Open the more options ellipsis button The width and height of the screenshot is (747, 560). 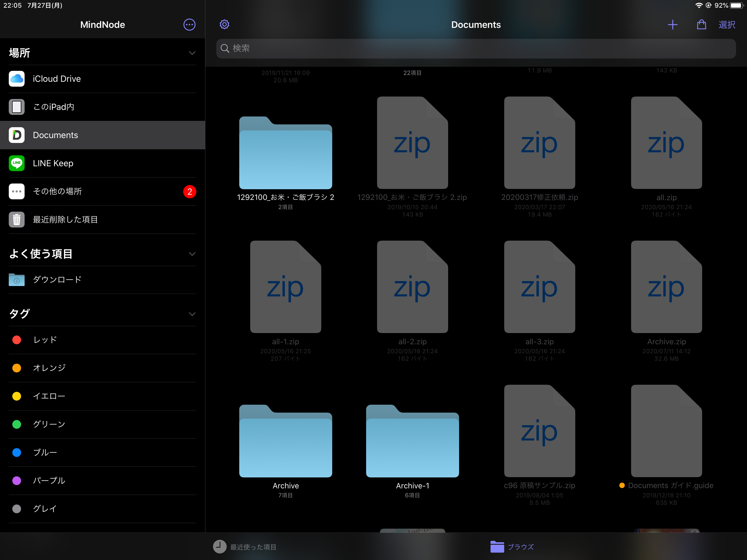click(189, 25)
